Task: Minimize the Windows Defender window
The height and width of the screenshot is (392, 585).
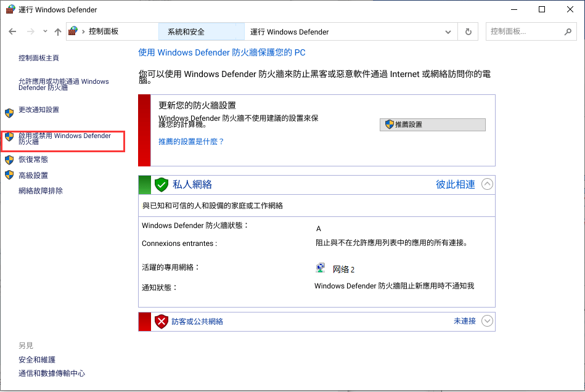Action: tap(514, 9)
